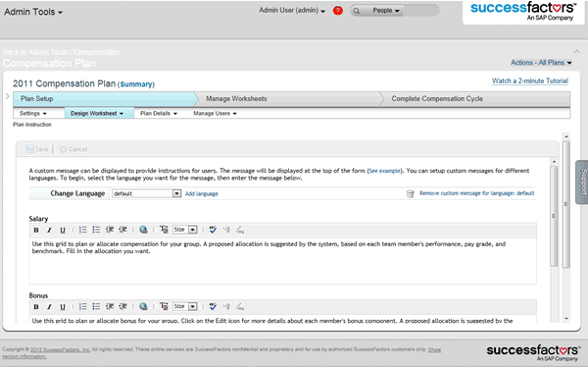
Task: Toggle underline in the Salary editor toolbar
Action: pos(63,230)
